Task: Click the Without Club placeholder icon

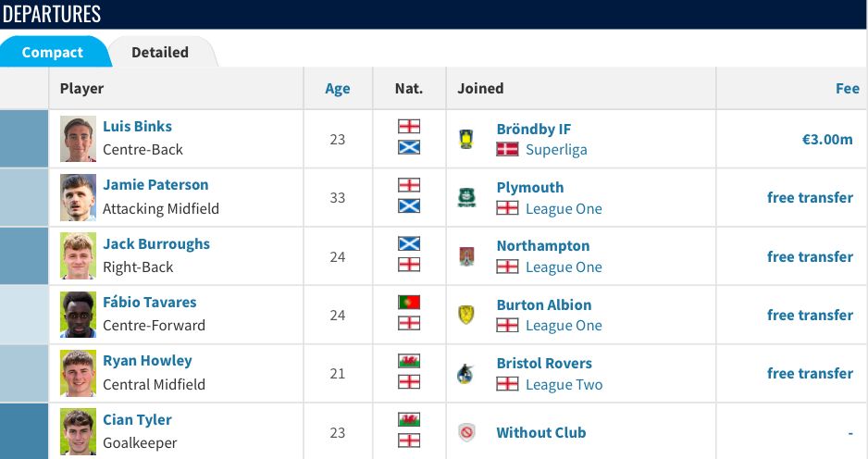Action: (x=466, y=432)
